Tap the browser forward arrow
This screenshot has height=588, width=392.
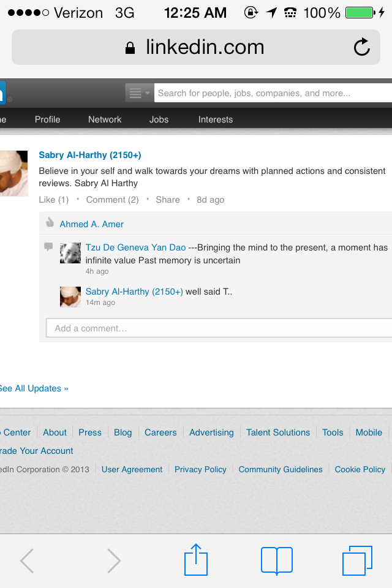coord(114,560)
